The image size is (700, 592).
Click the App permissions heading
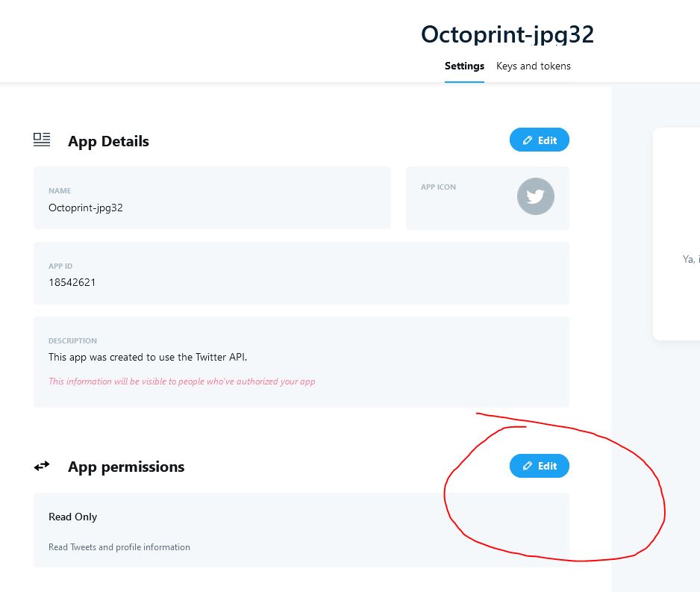[x=126, y=467]
